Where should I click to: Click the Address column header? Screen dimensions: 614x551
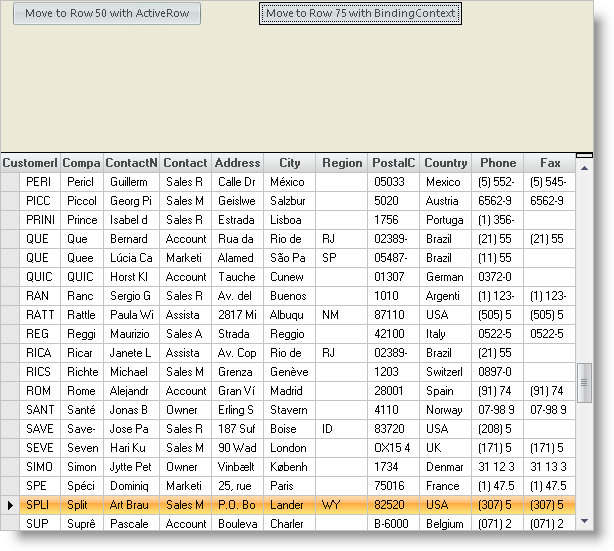[x=238, y=163]
